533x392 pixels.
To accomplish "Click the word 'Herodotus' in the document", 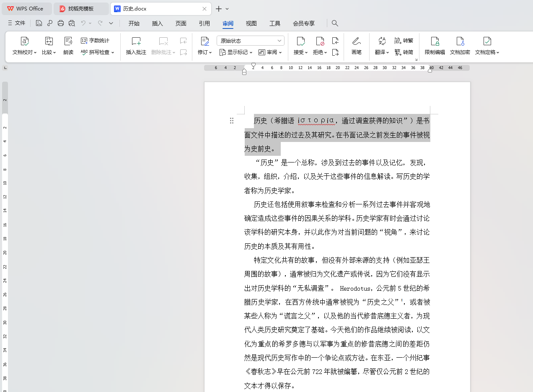I will pyautogui.click(x=355, y=288).
